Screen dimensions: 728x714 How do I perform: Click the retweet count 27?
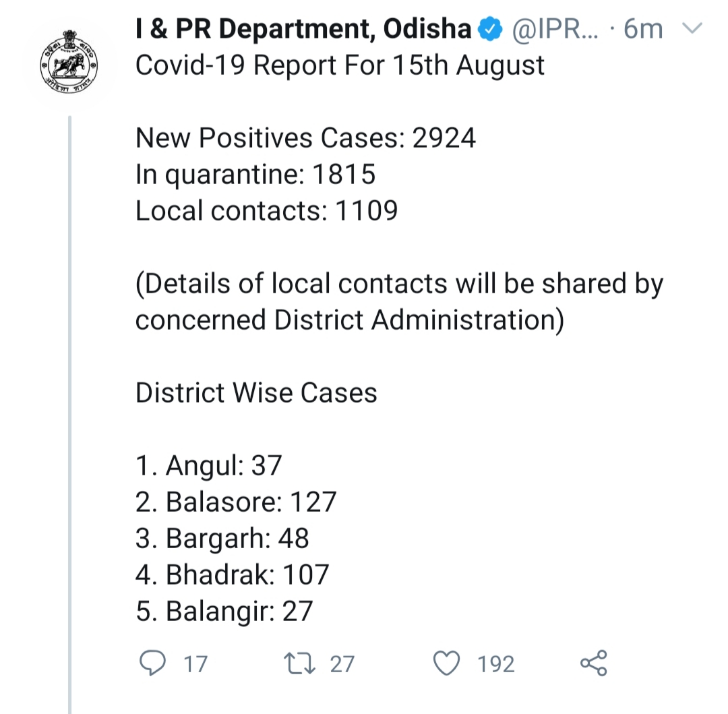(342, 664)
